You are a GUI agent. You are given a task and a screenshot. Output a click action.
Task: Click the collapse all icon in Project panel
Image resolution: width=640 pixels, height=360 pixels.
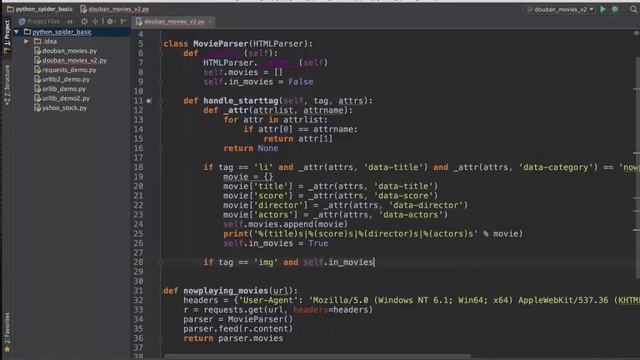pyautogui.click(x=95, y=21)
